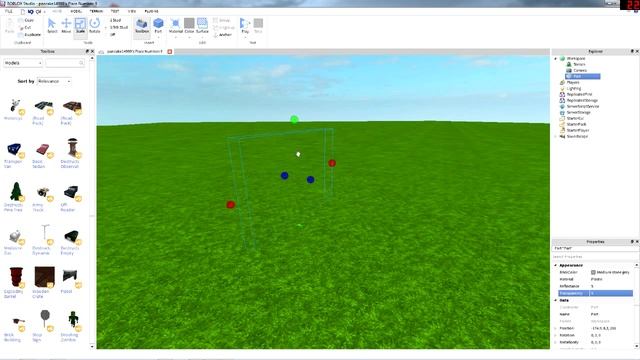Click the Paste button
Viewport: 640px width, 360px height.
9,27
